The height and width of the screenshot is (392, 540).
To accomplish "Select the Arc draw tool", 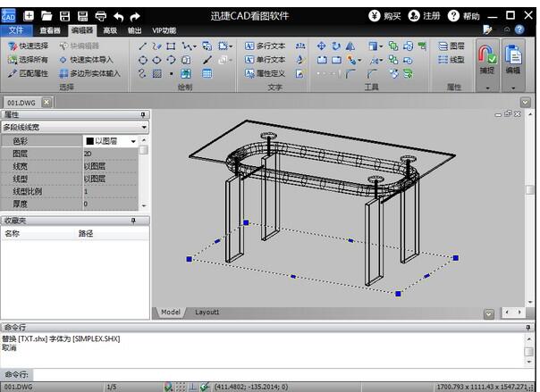I will tap(171, 60).
